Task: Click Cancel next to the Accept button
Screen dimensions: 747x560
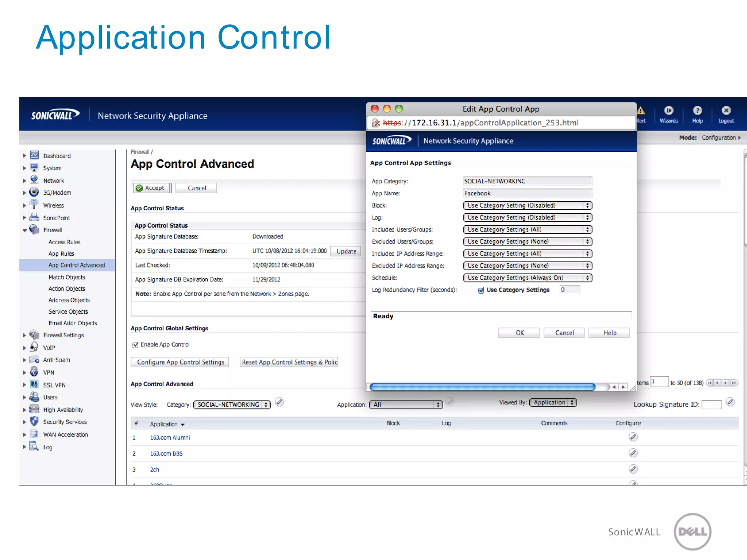Action: pyautogui.click(x=196, y=188)
